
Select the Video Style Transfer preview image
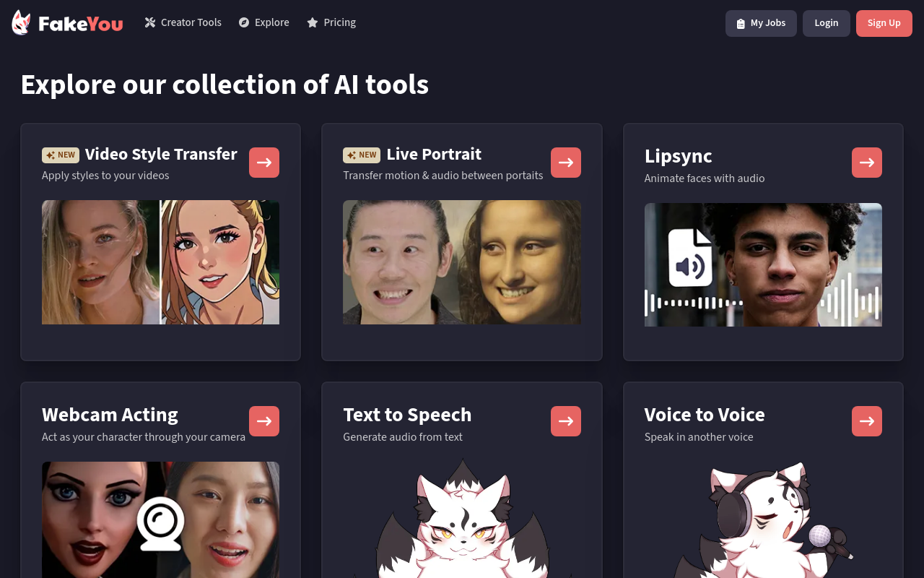pos(160,262)
